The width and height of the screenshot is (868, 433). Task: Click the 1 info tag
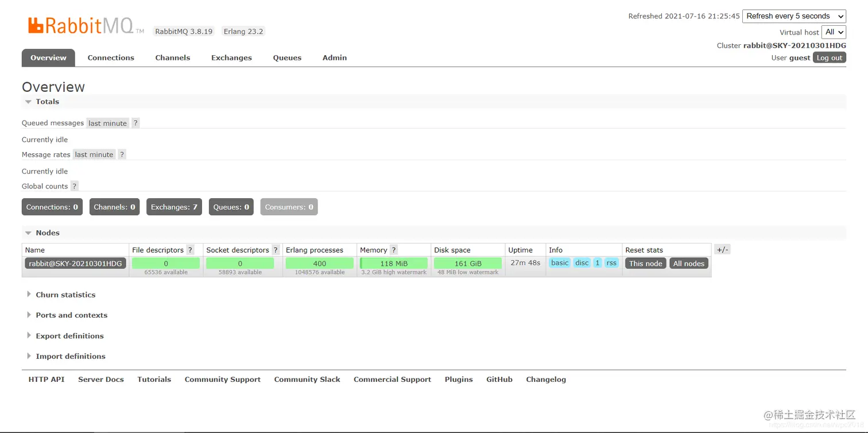(x=597, y=263)
